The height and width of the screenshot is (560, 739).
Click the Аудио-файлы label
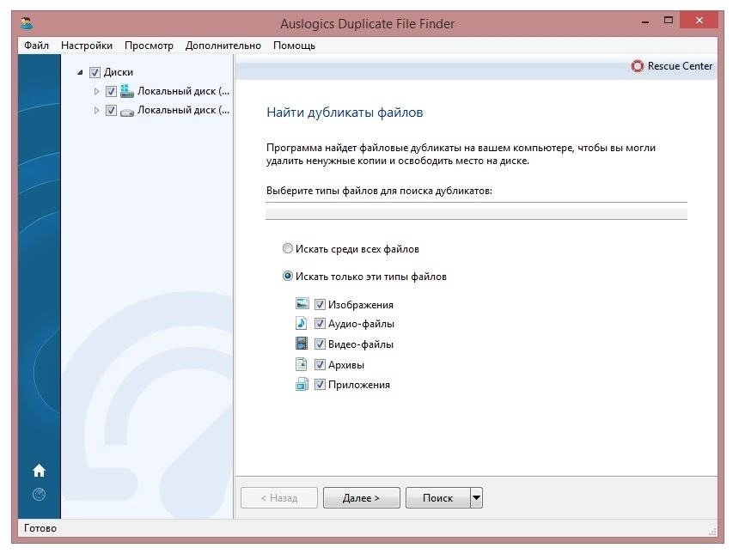click(x=361, y=324)
